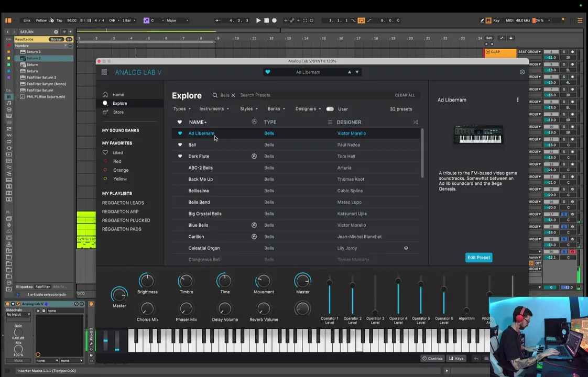Select Explore in Analog Lab sidebar
The height and width of the screenshot is (377, 588).
point(119,104)
